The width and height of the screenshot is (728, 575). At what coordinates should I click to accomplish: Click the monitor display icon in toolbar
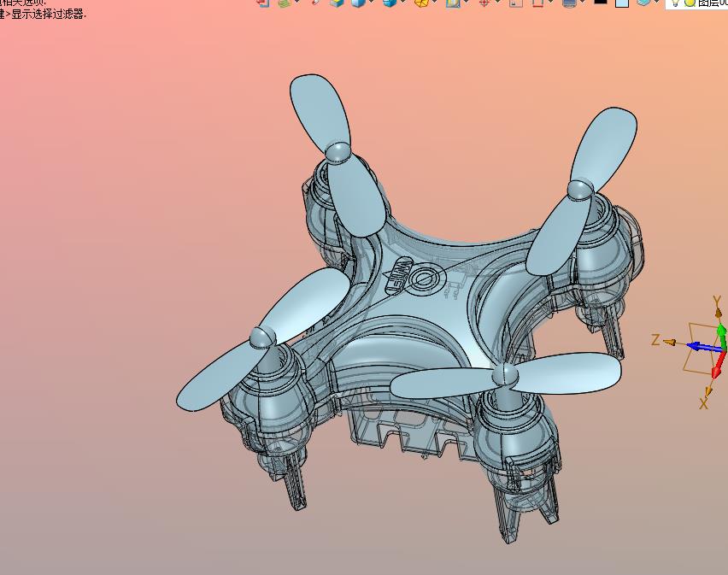569,3
